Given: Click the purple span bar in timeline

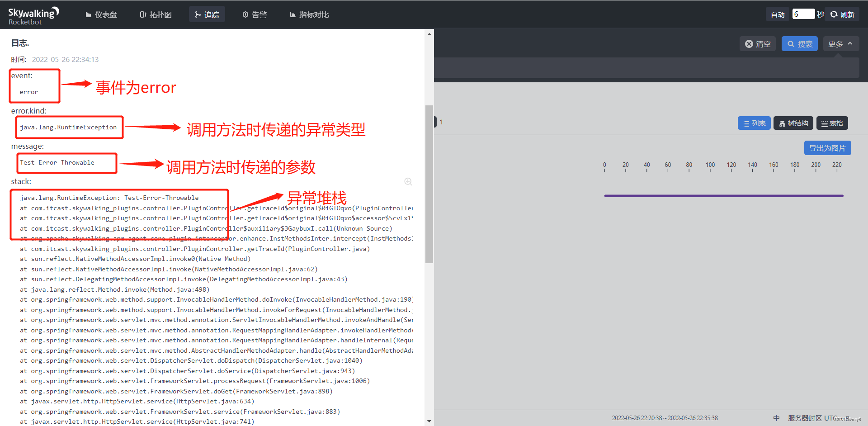Looking at the screenshot, I should click(724, 196).
